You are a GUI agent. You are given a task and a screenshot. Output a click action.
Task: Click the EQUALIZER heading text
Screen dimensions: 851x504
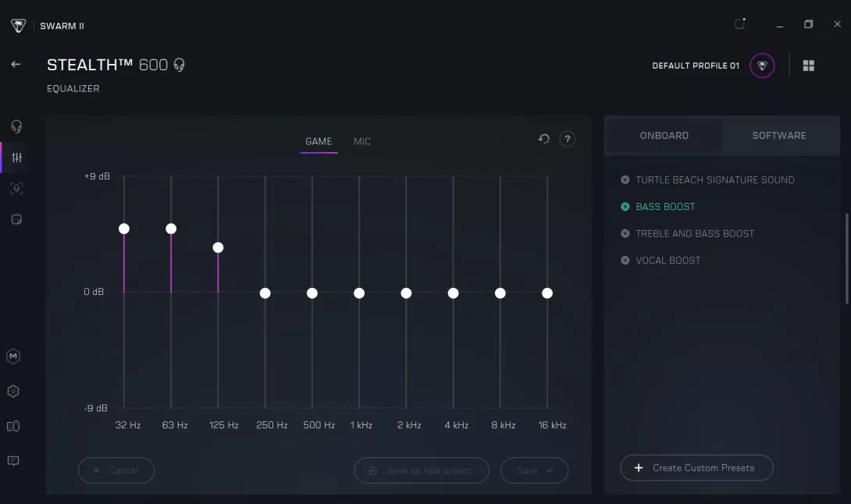(x=73, y=88)
